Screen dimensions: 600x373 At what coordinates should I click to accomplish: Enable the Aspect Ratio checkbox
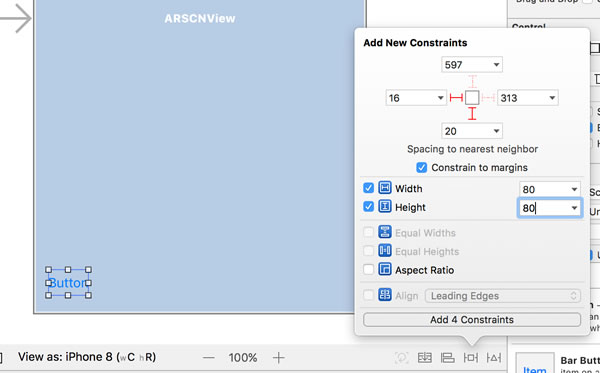(x=368, y=270)
